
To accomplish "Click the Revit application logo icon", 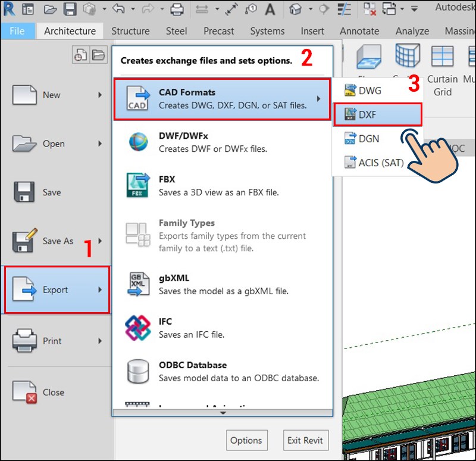I will click(9, 9).
